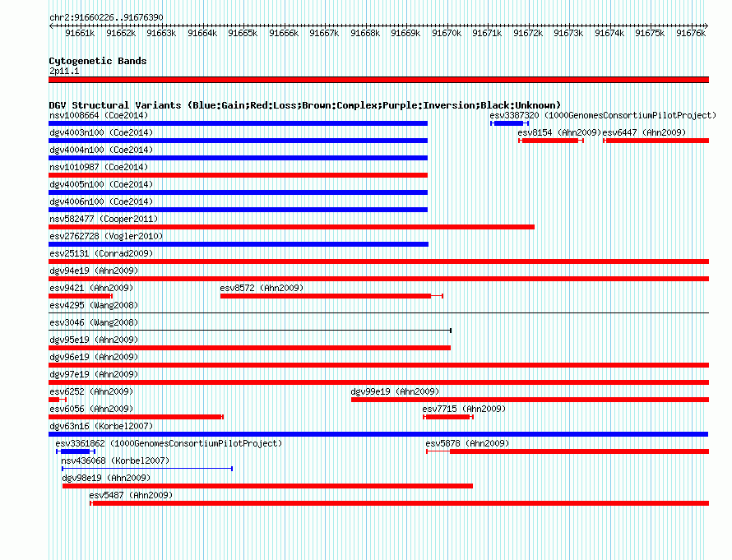Click the short blue esv3361862 bar
The image size is (732, 560).
[x=76, y=451]
